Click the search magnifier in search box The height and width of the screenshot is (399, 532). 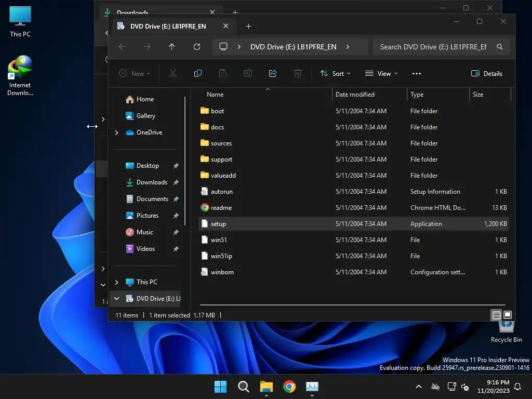tap(500, 47)
